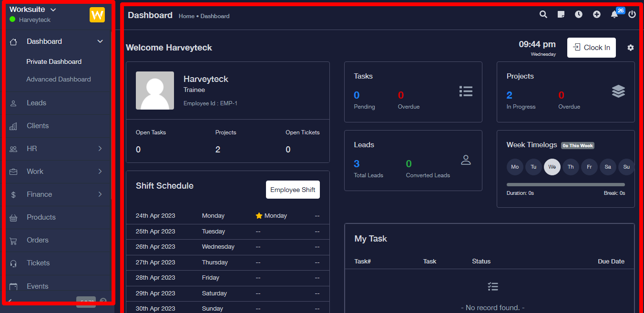Viewport: 644px width, 313px height.
Task: Click the timer clock icon in header
Action: (578, 14)
